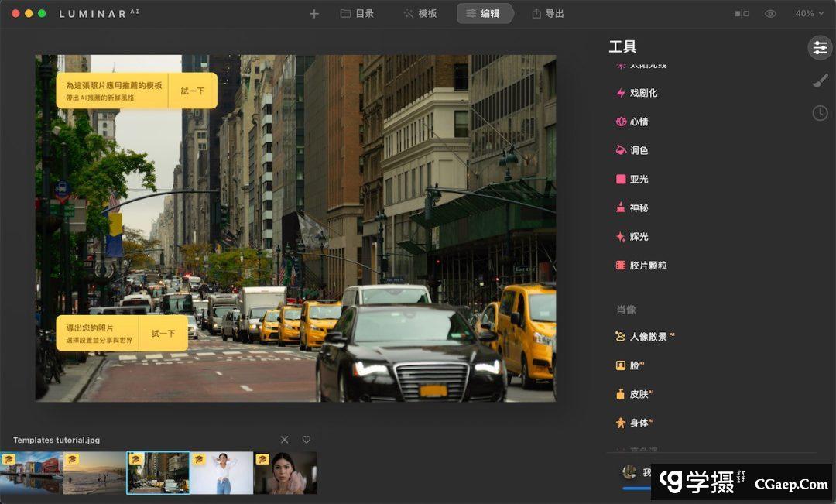Image resolution: width=836 pixels, height=504 pixels.
Task: Select the woman in white shirt thumbnail
Action: click(221, 473)
